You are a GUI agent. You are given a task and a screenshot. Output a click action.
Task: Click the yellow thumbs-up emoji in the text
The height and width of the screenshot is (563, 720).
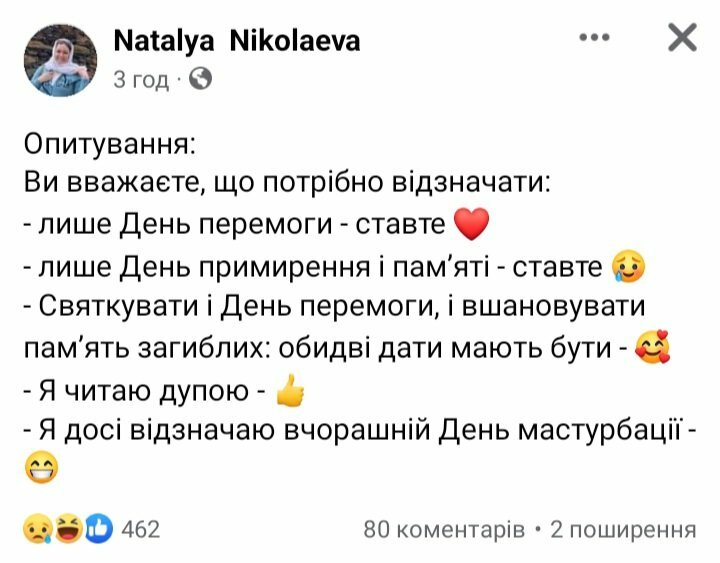pos(288,391)
